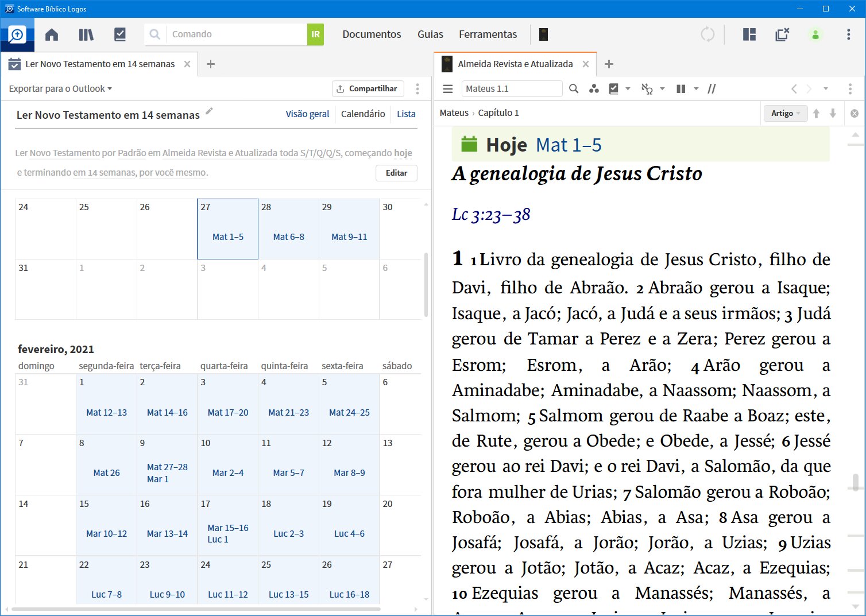Add new tab next to reading plan tab
Viewport: 866px width, 616px height.
[211, 64]
